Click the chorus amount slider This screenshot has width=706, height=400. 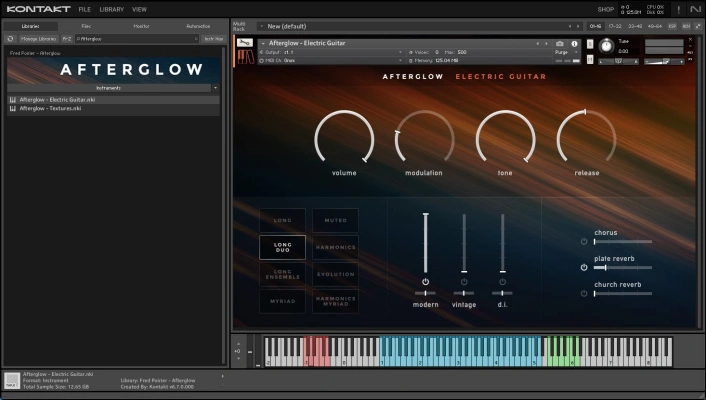[x=623, y=241]
